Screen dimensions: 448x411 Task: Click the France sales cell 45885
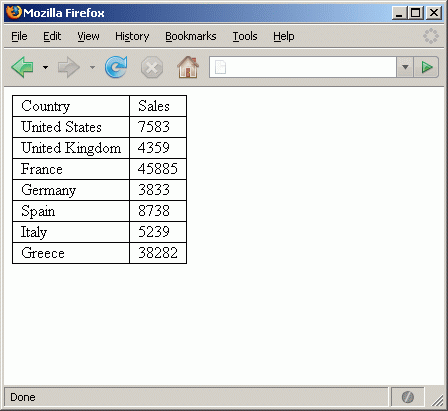[x=158, y=169]
